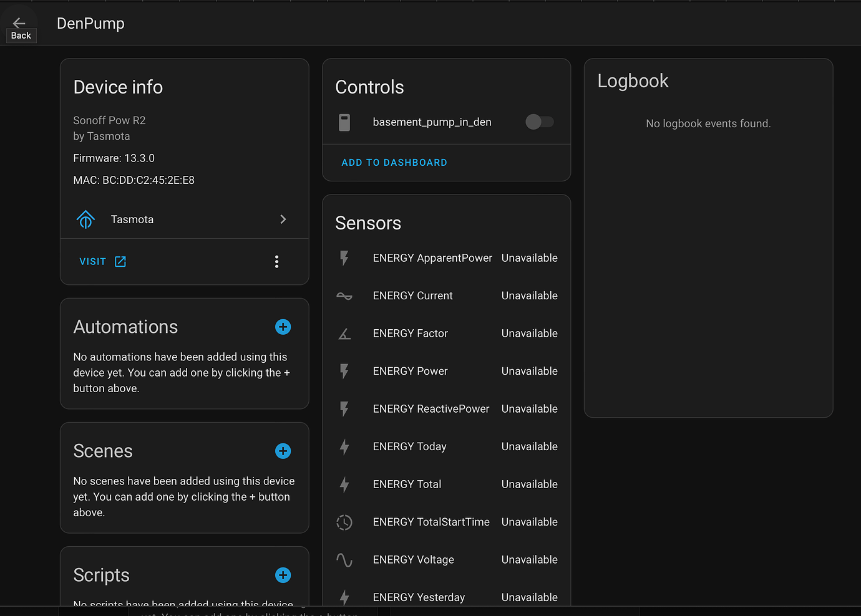Click the ENERGY Today lightning icon
The width and height of the screenshot is (861, 616).
[344, 447]
